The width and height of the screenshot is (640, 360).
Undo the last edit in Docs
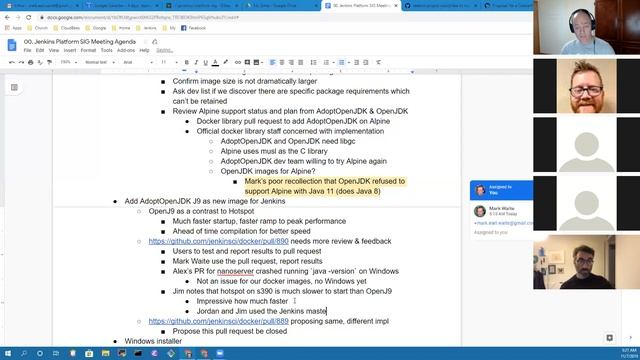click(x=12, y=62)
